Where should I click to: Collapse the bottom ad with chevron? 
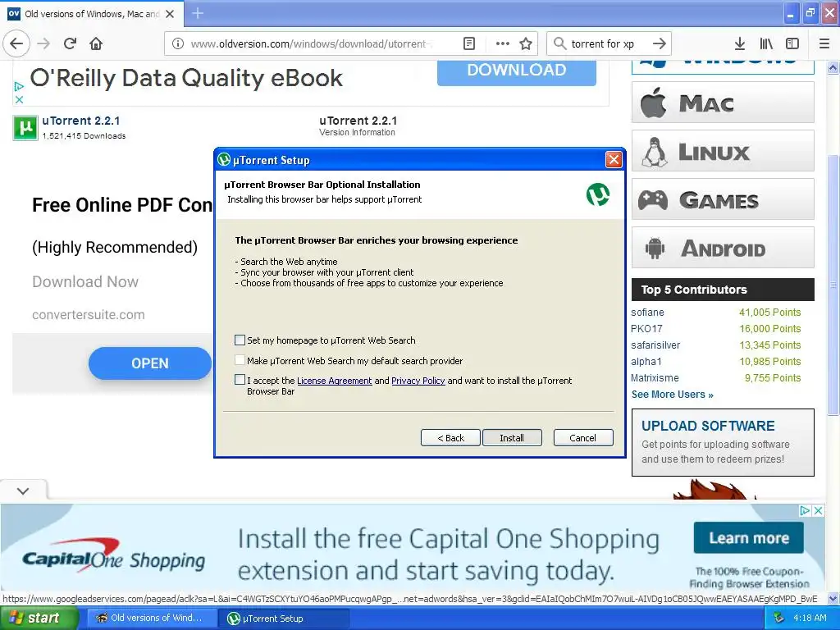coord(23,491)
